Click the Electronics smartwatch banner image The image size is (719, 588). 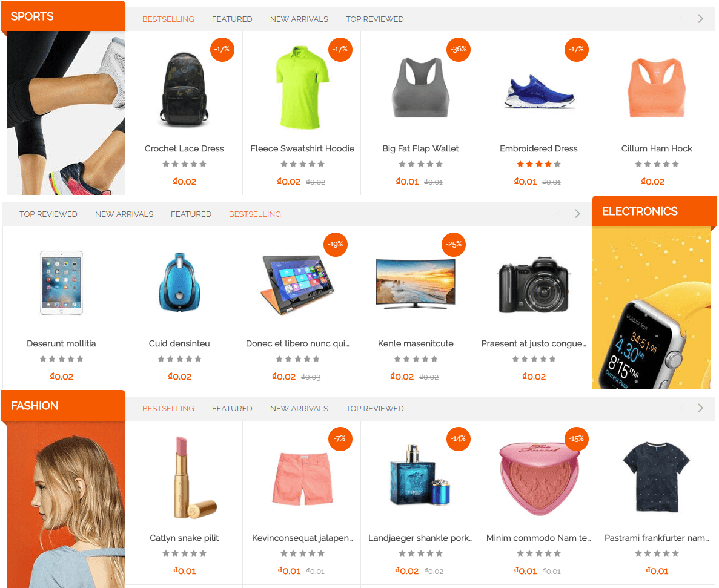[652, 308]
